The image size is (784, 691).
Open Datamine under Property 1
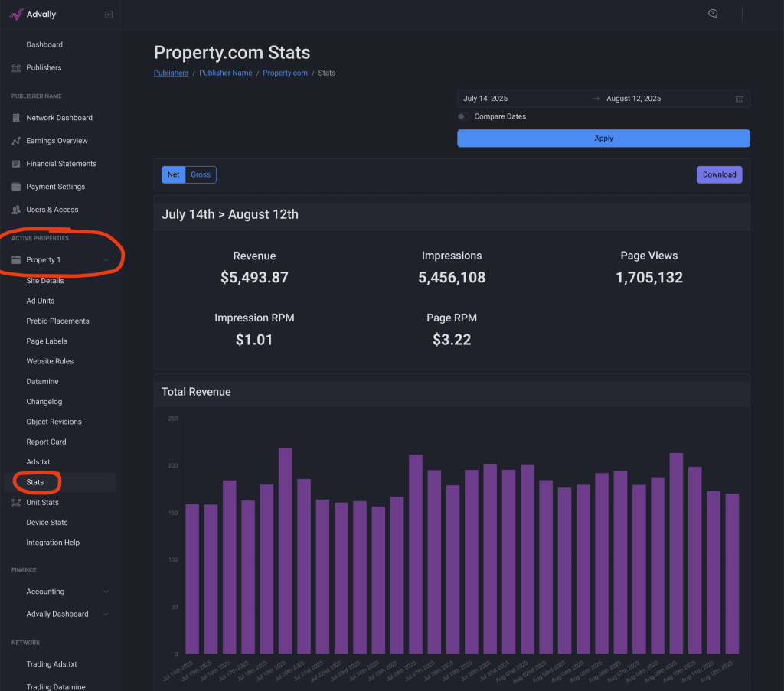click(x=43, y=382)
